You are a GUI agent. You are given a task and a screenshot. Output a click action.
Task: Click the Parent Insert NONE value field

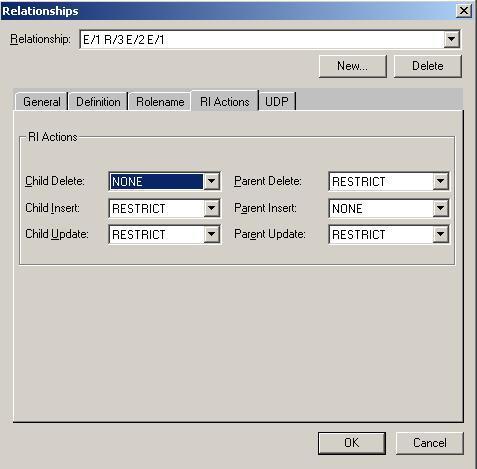tap(381, 208)
